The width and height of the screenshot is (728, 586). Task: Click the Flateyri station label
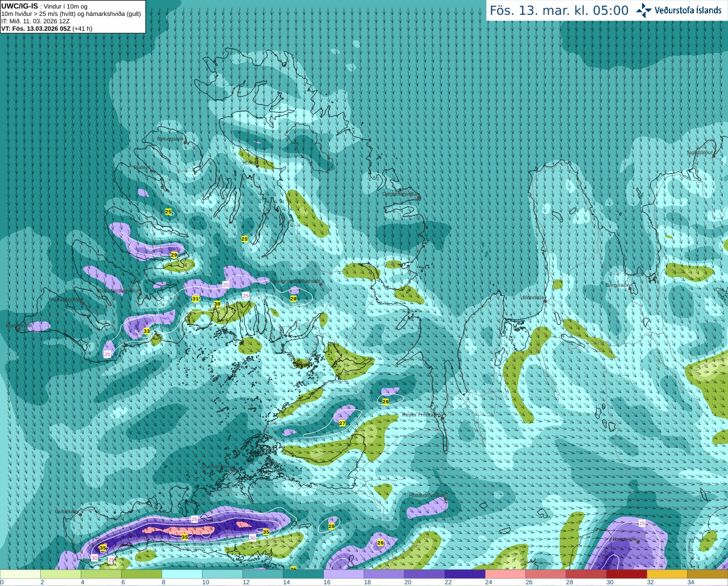click(x=142, y=167)
